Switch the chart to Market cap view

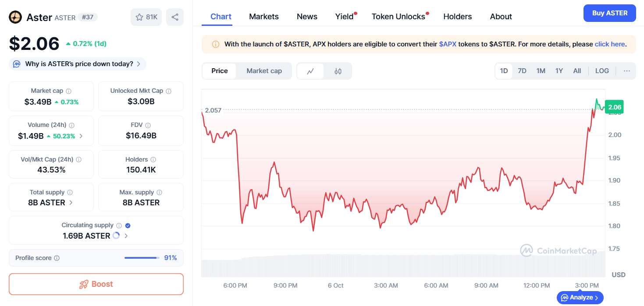pyautogui.click(x=264, y=70)
